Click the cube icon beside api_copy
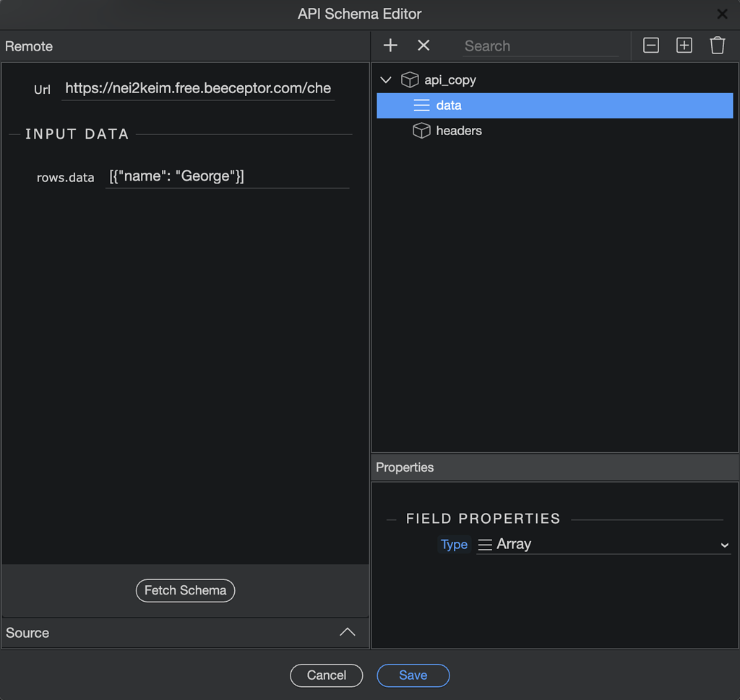Image resolution: width=740 pixels, height=700 pixels. coord(409,79)
